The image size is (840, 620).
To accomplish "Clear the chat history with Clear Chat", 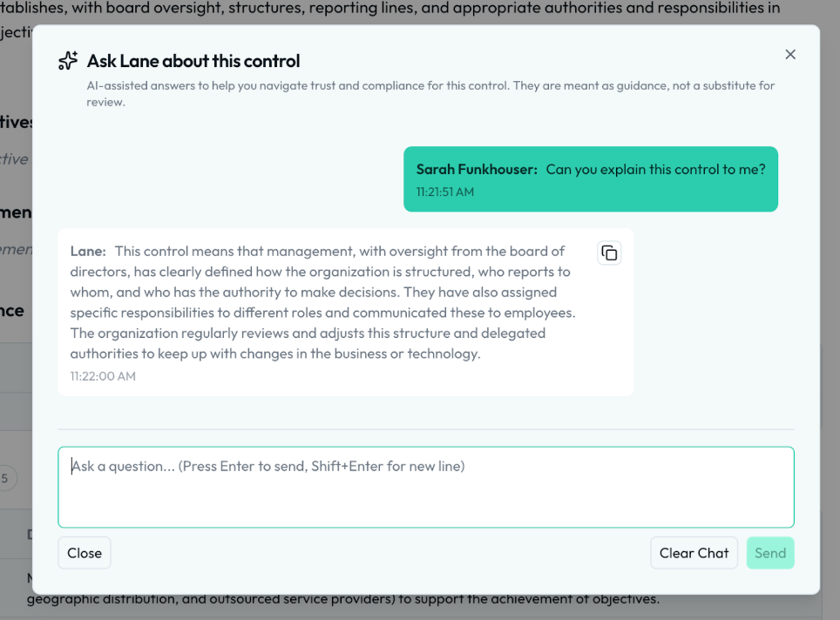I will tap(694, 553).
